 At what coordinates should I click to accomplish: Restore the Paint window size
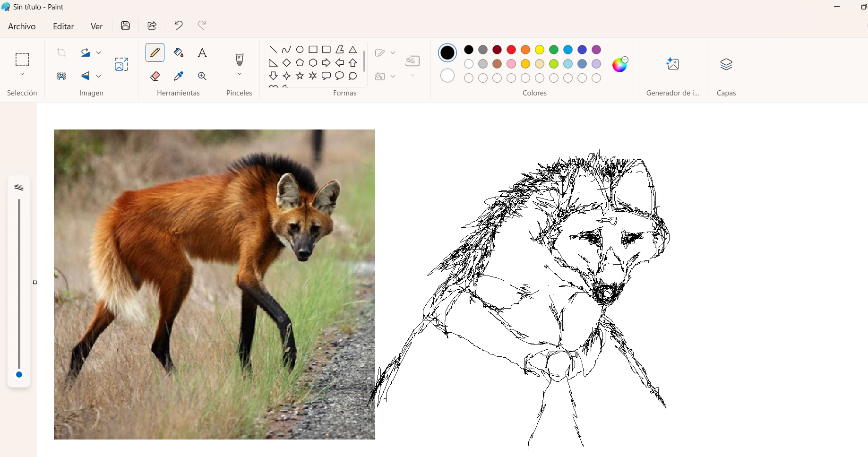[864, 7]
